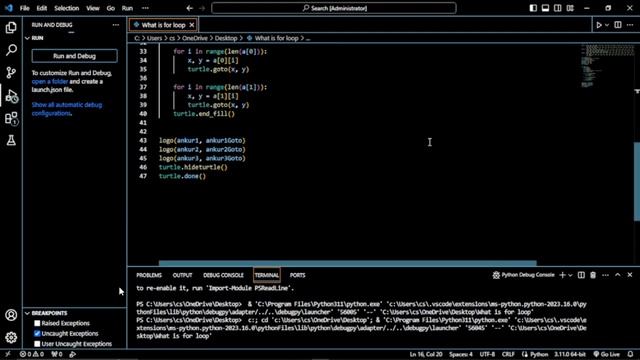640x360 pixels.
Task: Select the What is for loop editor tab
Action: 163,25
